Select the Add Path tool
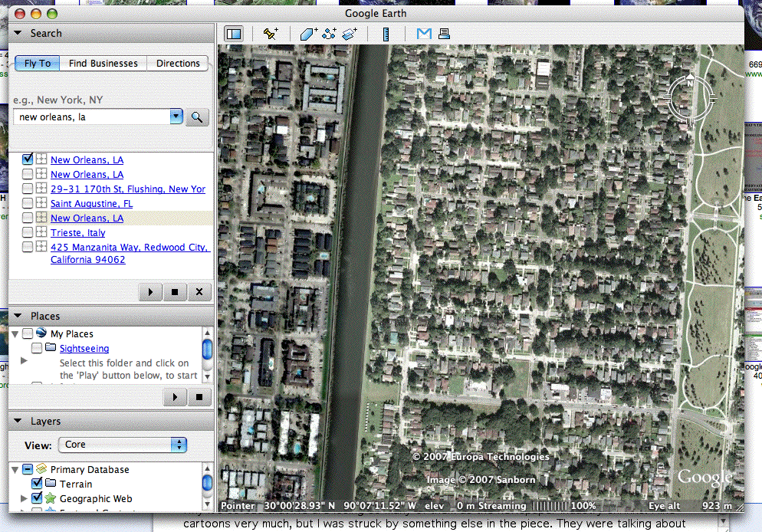 (x=330, y=34)
